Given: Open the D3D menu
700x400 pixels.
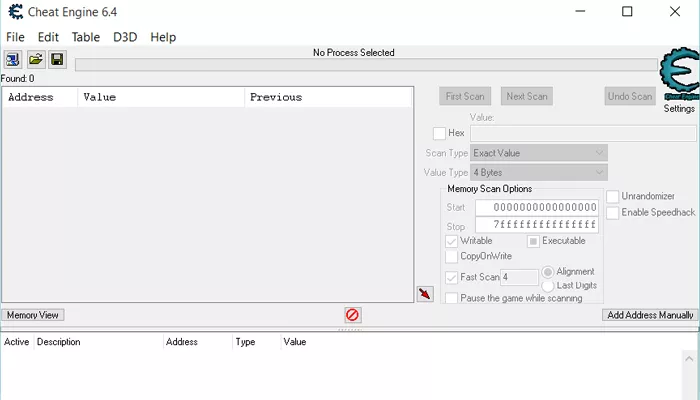Looking at the screenshot, I should pyautogui.click(x=125, y=37).
